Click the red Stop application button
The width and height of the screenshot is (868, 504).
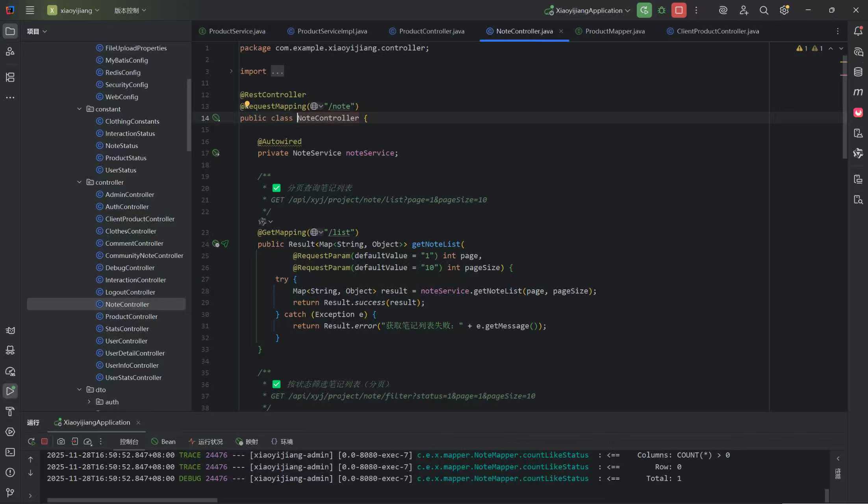coord(679,10)
